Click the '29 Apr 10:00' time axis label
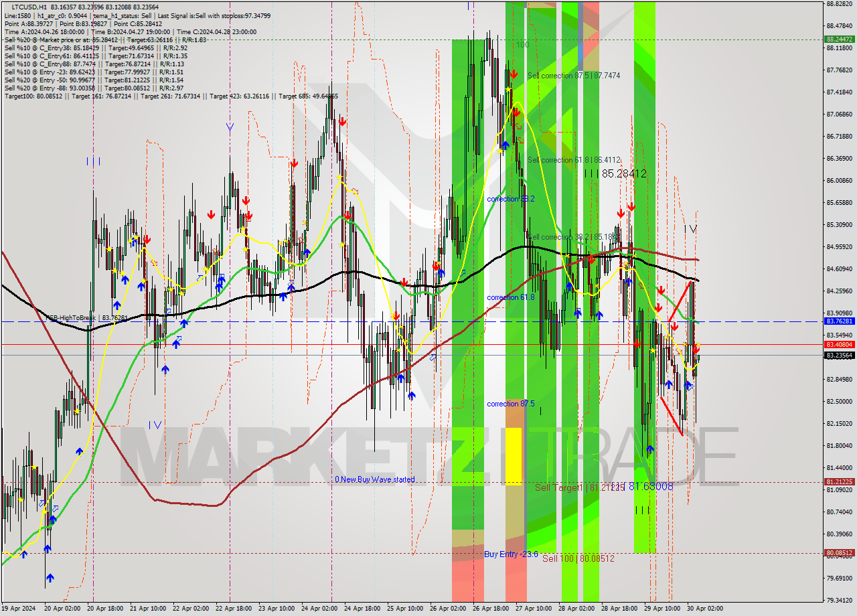 (x=662, y=609)
